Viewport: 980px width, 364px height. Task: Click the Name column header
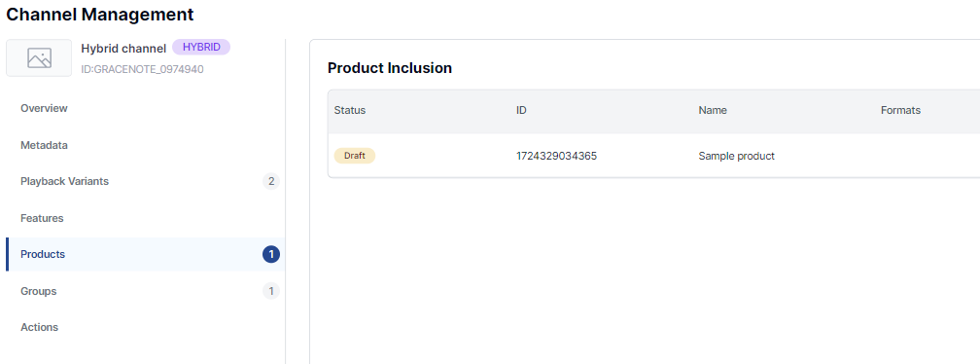713,110
